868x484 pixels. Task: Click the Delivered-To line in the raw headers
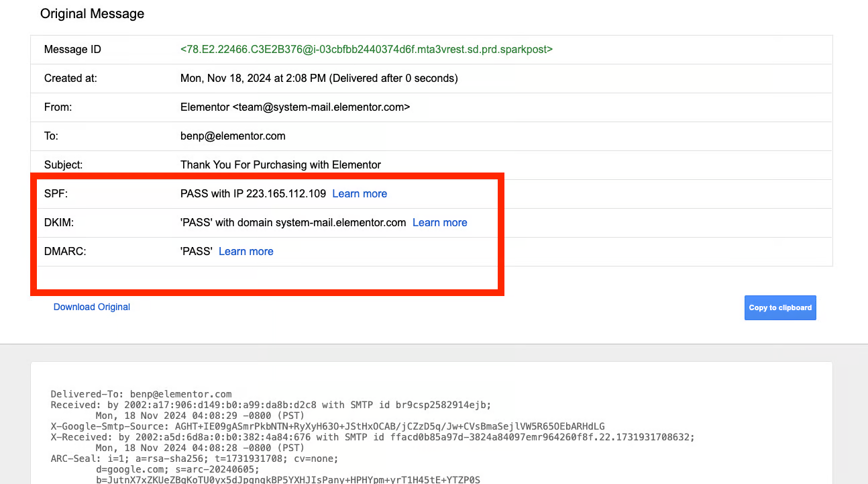pyautogui.click(x=141, y=394)
